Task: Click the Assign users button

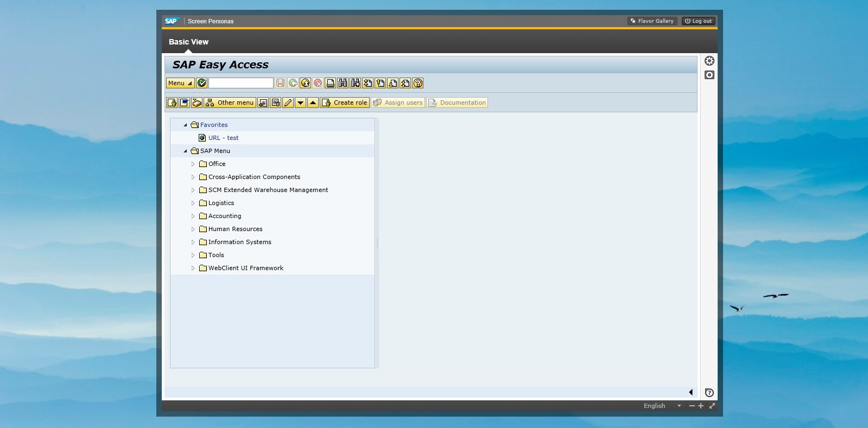Action: (398, 103)
